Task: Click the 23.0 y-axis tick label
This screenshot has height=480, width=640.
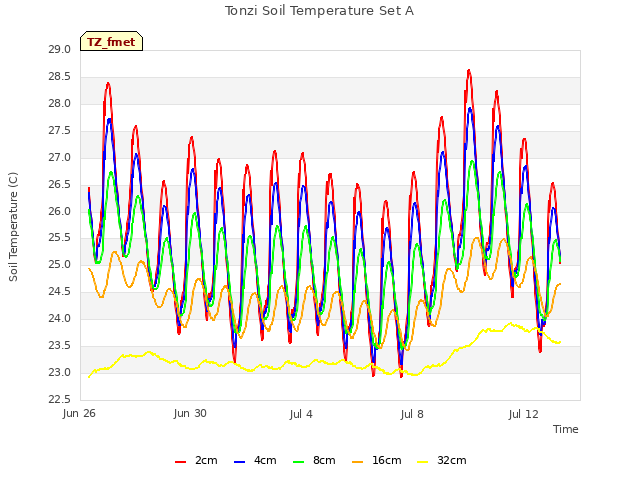Action: tap(60, 373)
